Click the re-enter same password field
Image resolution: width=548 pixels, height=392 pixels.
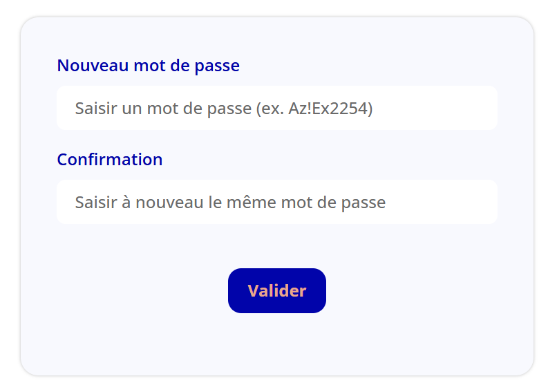(x=276, y=202)
